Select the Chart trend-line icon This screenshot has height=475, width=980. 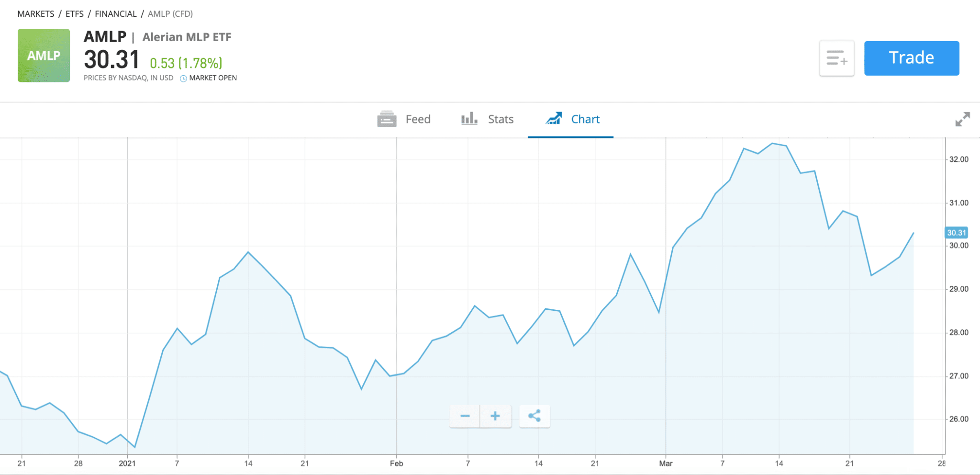(x=554, y=118)
